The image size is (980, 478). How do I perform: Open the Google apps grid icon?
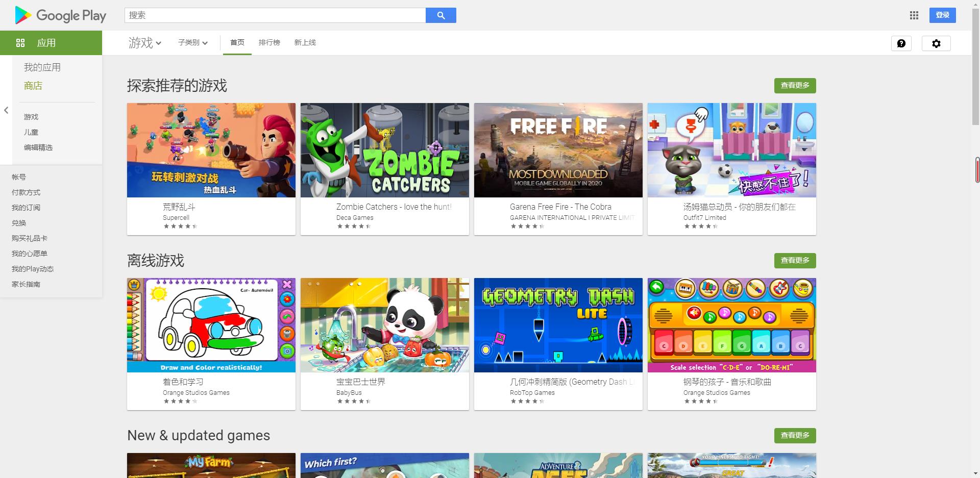point(914,15)
